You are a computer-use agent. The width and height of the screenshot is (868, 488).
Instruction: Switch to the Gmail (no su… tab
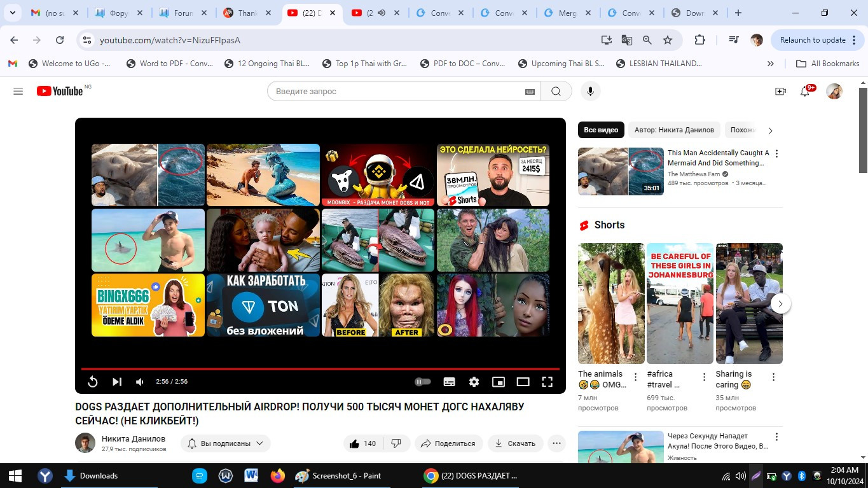[x=55, y=13]
